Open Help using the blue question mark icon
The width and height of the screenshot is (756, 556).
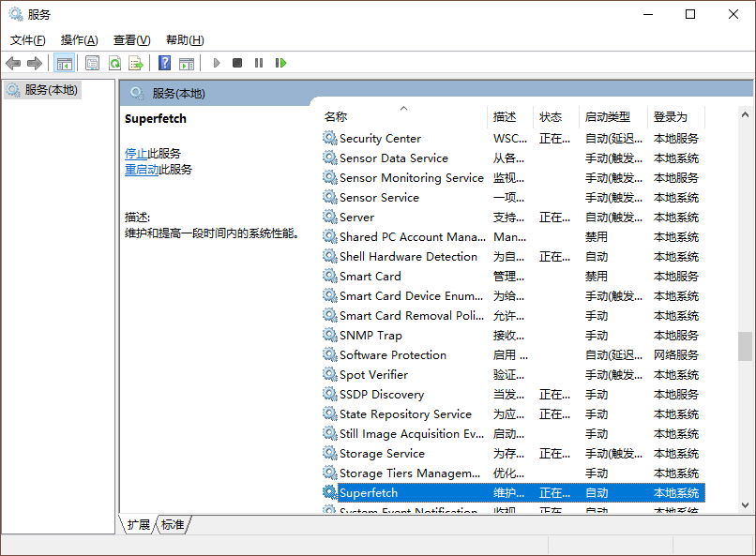[164, 63]
